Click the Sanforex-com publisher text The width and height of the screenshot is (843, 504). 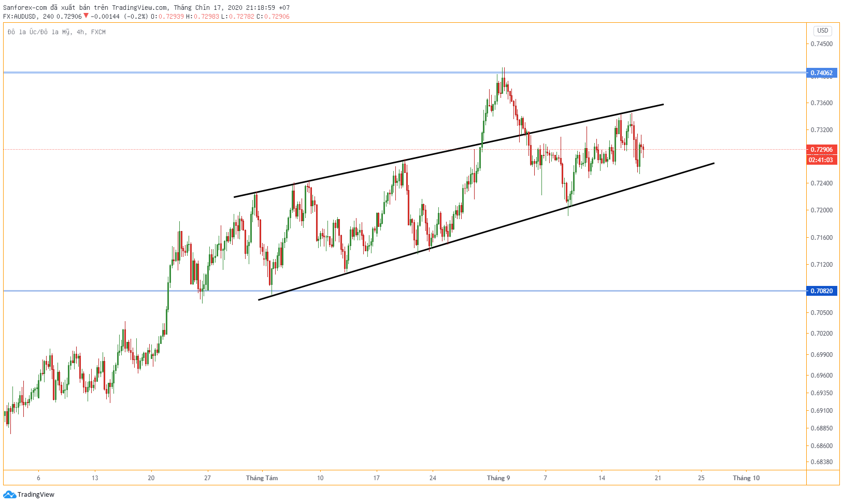point(25,7)
